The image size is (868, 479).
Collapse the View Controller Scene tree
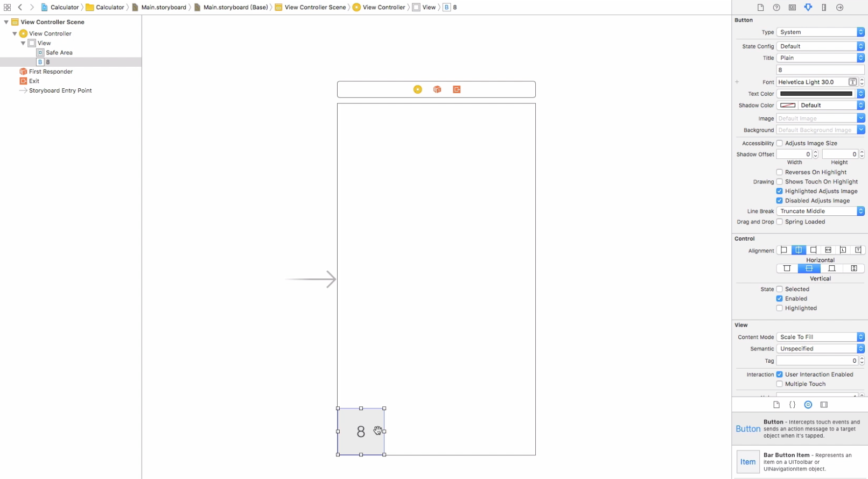tap(6, 22)
